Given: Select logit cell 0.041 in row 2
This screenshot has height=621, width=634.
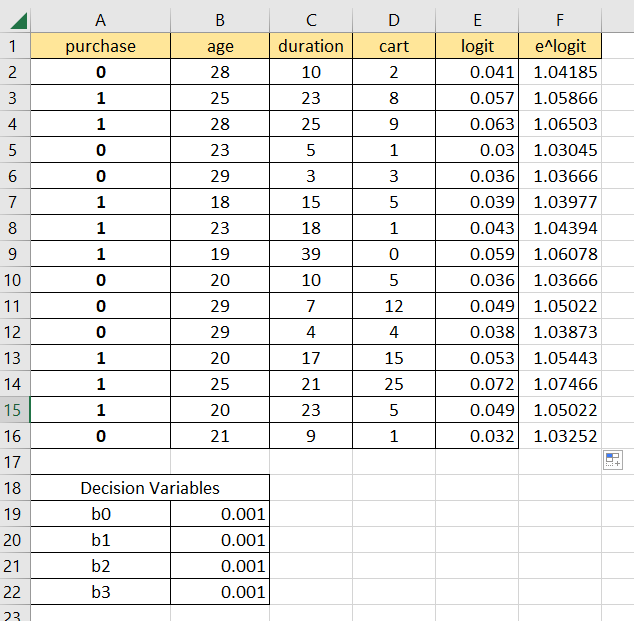Looking at the screenshot, I should (477, 72).
